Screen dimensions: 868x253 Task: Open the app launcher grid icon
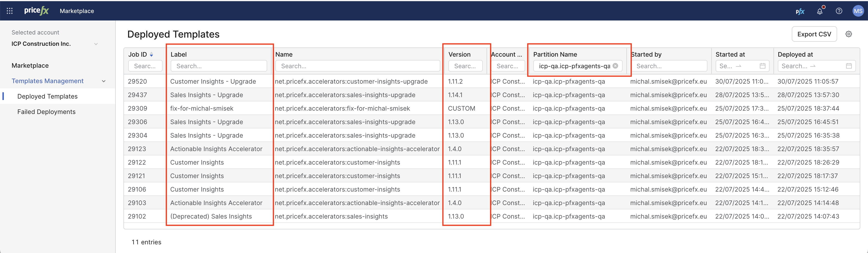9,11
